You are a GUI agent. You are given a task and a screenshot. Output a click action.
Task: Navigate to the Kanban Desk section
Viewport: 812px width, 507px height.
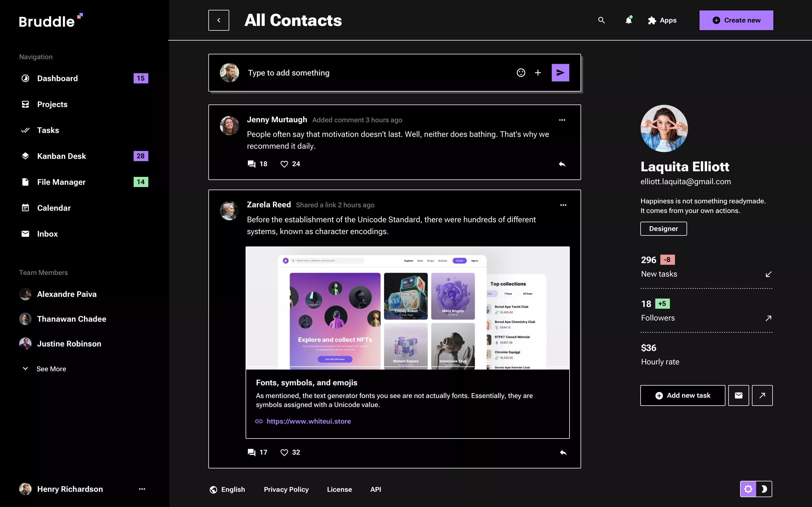(x=61, y=156)
